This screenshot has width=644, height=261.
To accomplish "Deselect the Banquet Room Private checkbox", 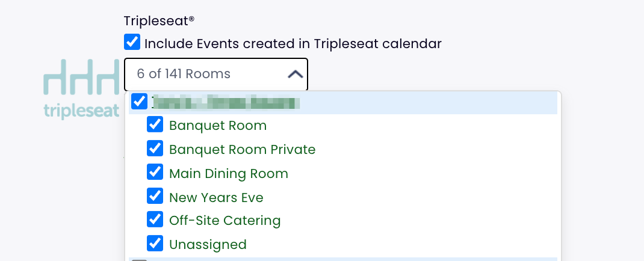I will coord(155,148).
